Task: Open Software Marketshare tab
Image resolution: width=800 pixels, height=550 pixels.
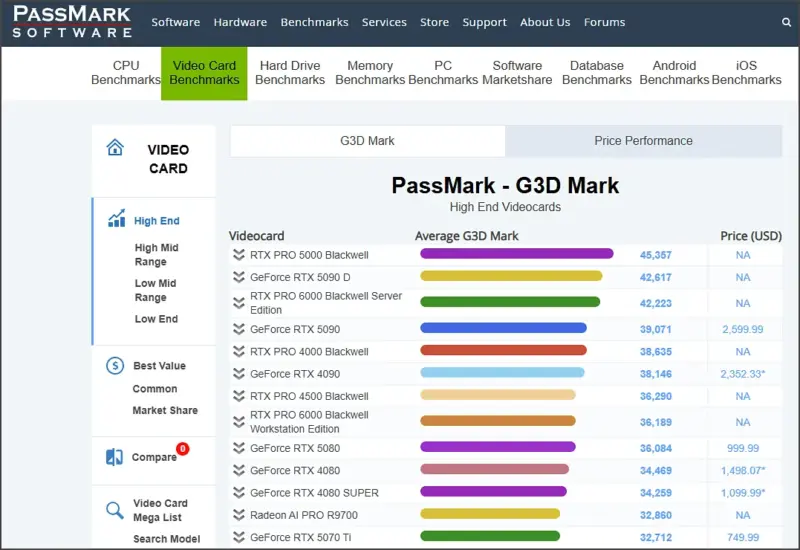Action: [517, 73]
